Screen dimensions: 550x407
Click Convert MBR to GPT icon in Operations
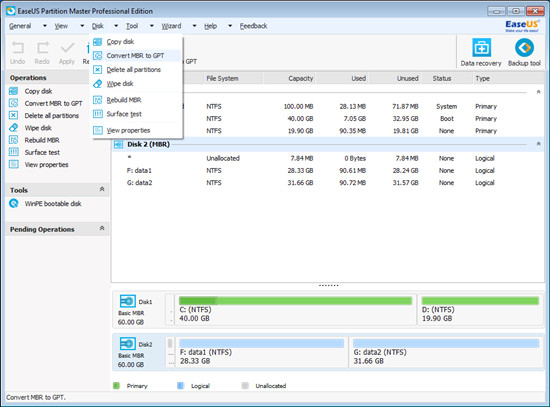click(14, 103)
